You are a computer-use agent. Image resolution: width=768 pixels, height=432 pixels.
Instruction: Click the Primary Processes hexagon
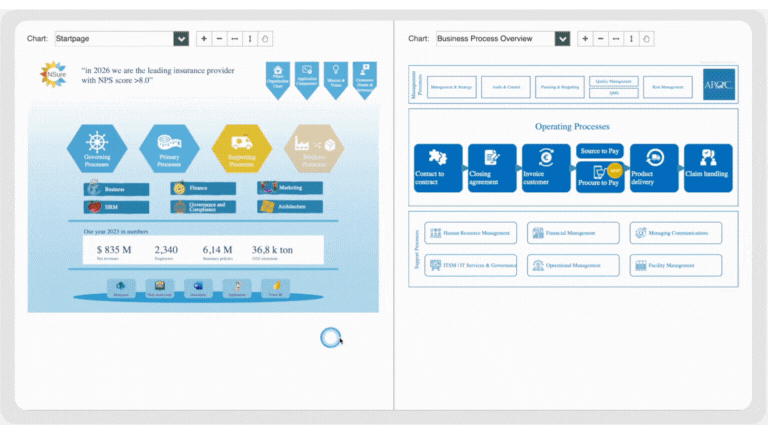pyautogui.click(x=169, y=148)
